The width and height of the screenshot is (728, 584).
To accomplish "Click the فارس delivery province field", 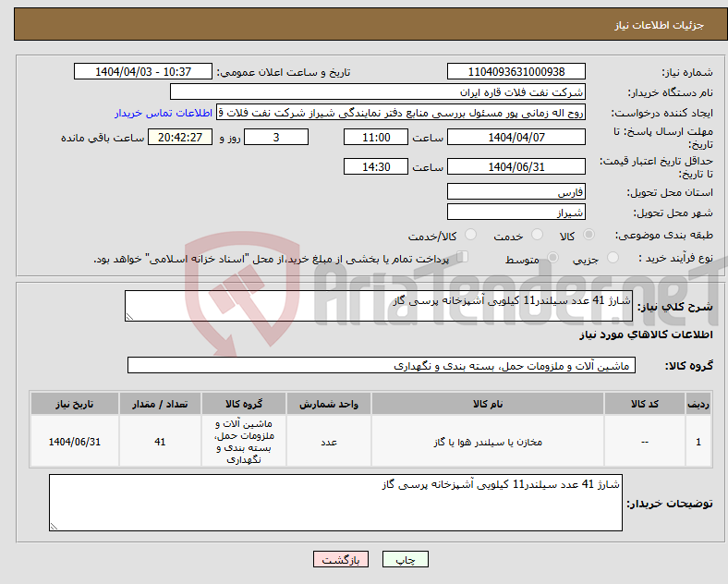I will tap(516, 191).
